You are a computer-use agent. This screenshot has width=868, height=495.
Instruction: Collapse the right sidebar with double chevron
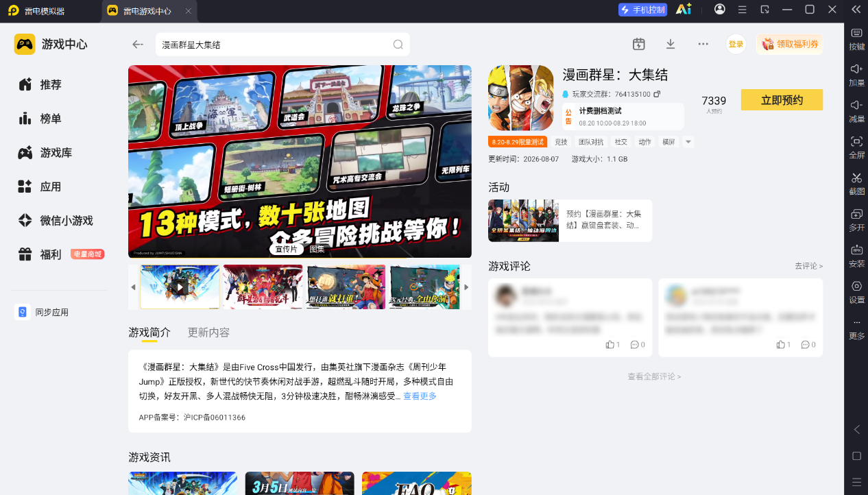(x=856, y=10)
